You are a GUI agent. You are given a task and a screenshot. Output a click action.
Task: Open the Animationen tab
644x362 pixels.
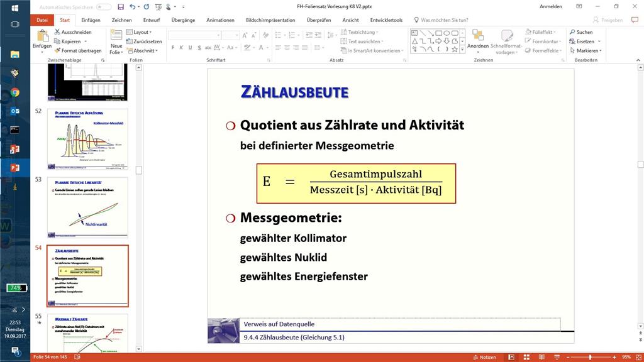[x=220, y=19]
